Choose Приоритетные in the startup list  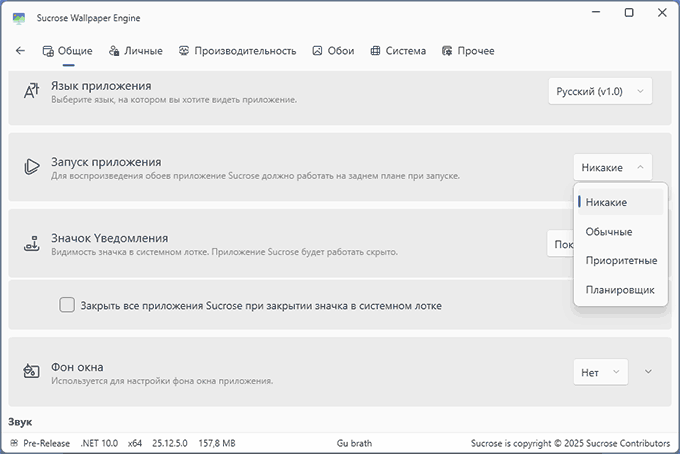[620, 260]
